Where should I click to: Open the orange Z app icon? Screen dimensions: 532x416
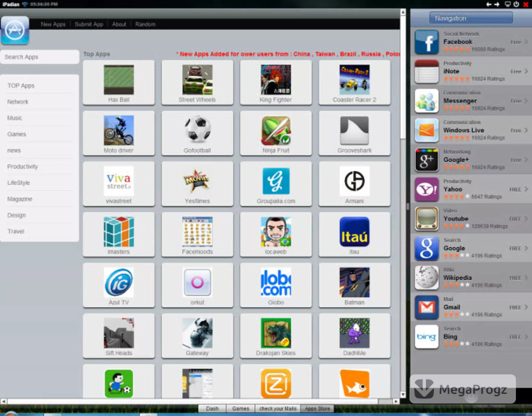click(x=276, y=384)
